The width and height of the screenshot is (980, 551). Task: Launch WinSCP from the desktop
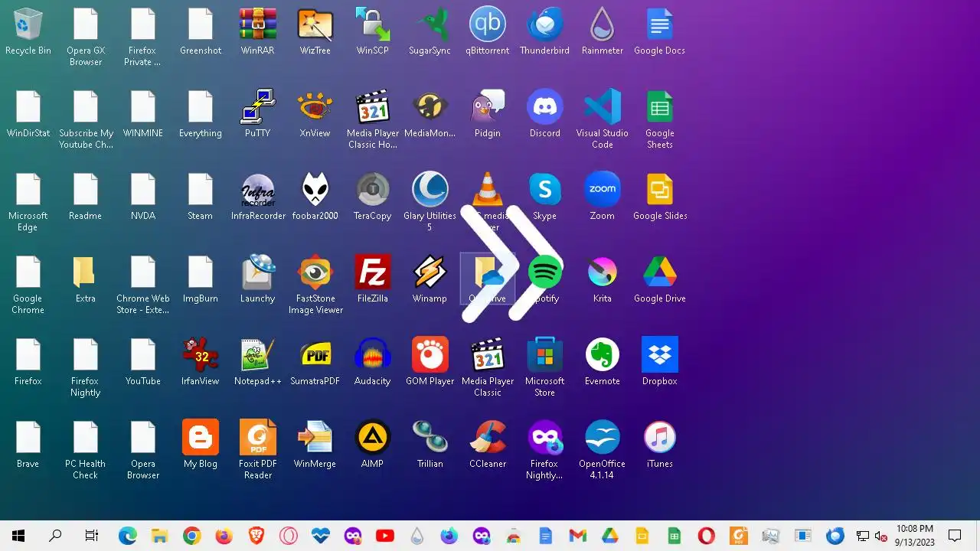373,31
